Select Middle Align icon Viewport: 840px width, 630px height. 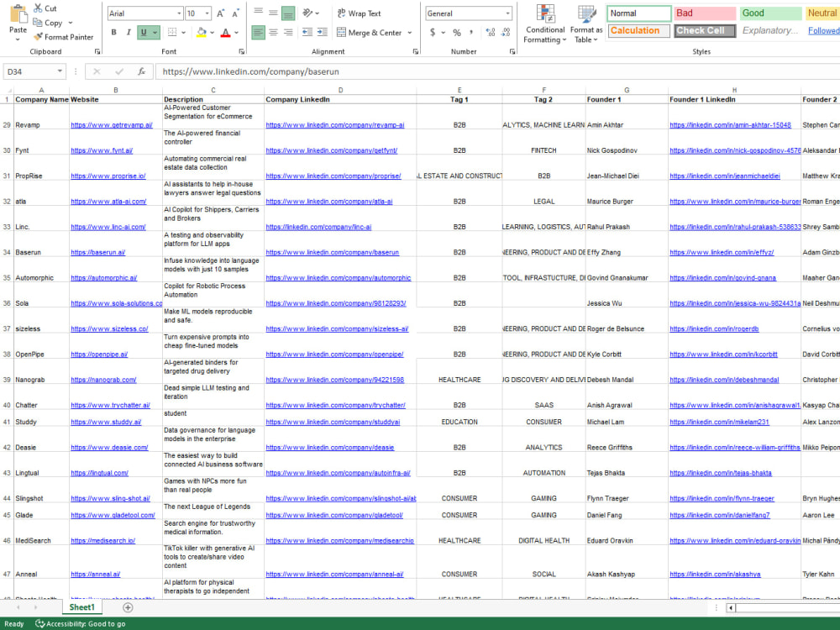273,13
